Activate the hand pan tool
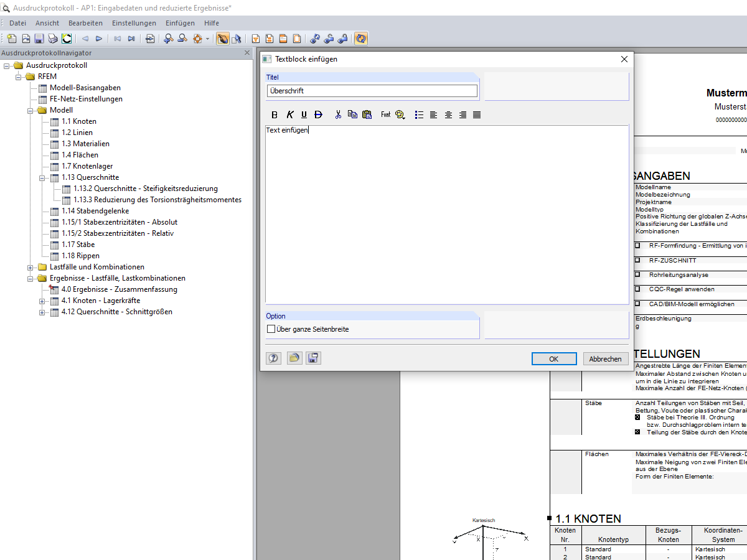747x560 pixels. (x=222, y=39)
